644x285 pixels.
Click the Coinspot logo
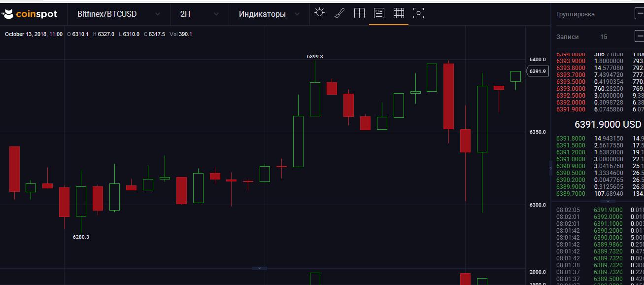[x=30, y=14]
